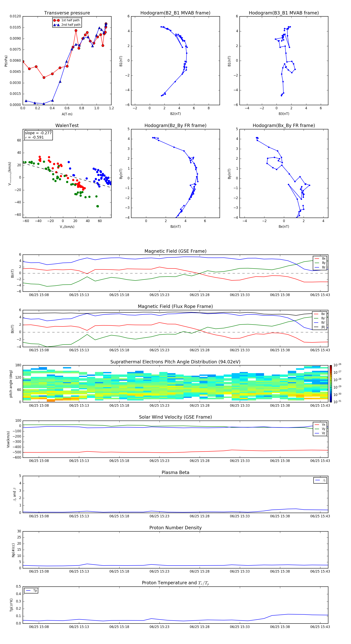The width and height of the screenshot is (351, 644).
Task: Click the 'WalenTest' plot title
Action: coord(67,125)
